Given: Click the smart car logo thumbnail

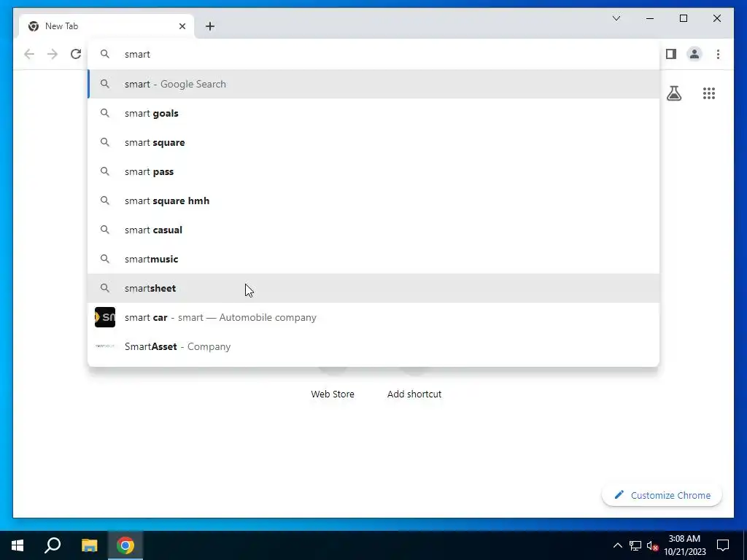Looking at the screenshot, I should point(105,317).
